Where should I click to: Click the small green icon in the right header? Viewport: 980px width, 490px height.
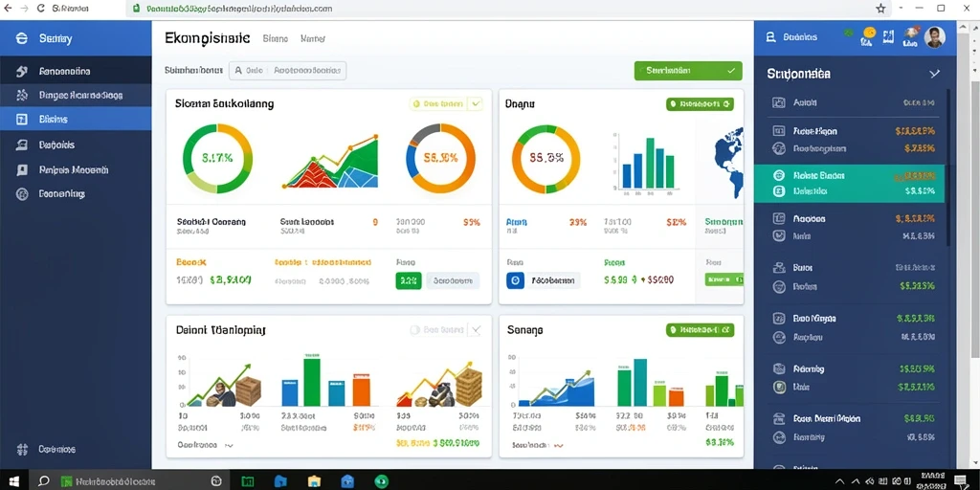[848, 32]
